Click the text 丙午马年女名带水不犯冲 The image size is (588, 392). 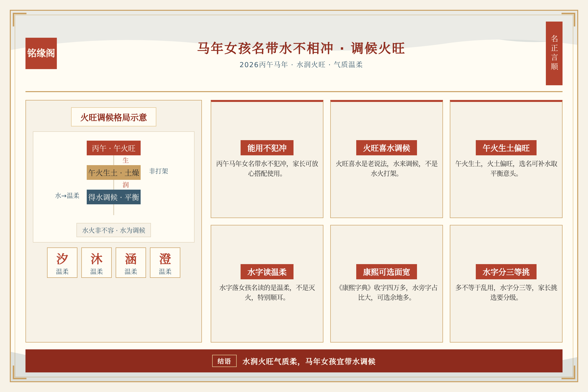click(251, 164)
